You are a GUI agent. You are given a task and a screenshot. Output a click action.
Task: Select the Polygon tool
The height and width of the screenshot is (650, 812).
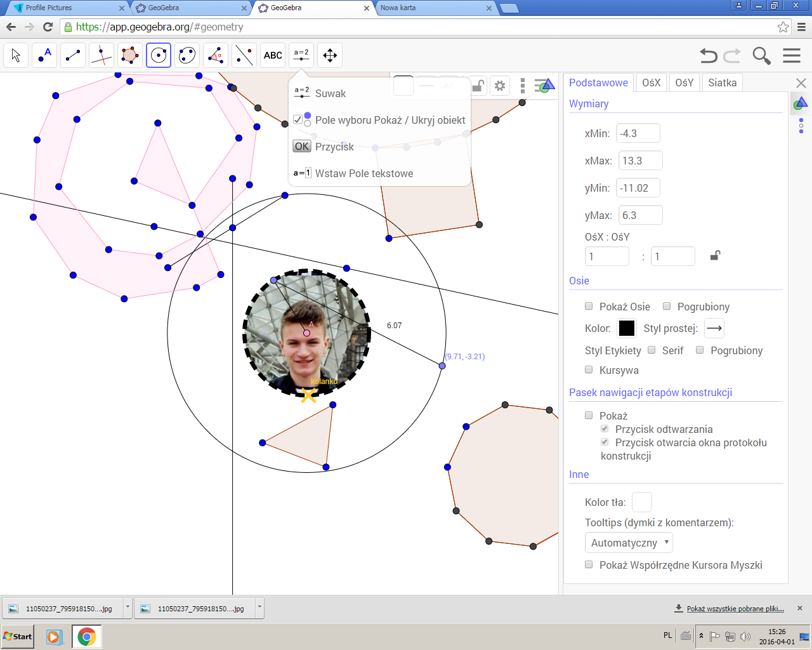(x=130, y=56)
